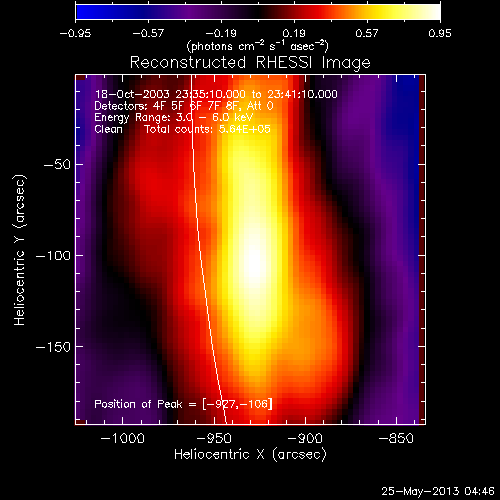Click the positive 0.19 color bar label
The height and width of the screenshot is (500, 500).
tap(294, 33)
